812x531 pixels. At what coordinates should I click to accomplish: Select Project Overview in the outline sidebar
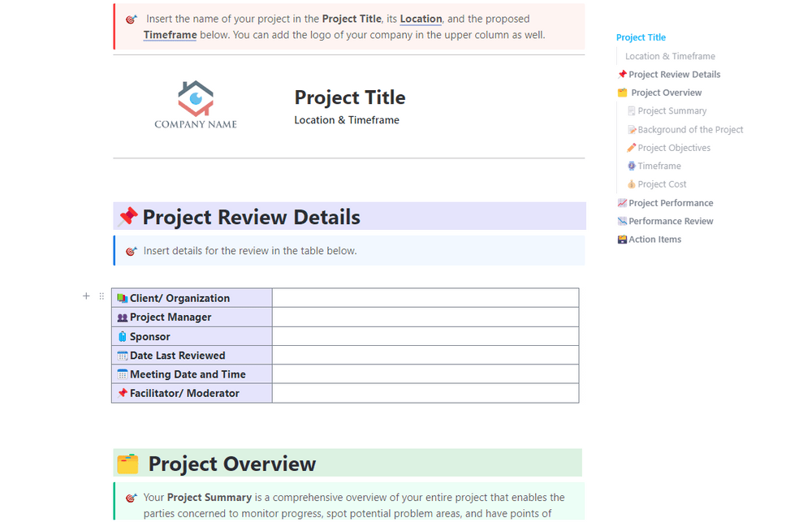[x=666, y=93]
